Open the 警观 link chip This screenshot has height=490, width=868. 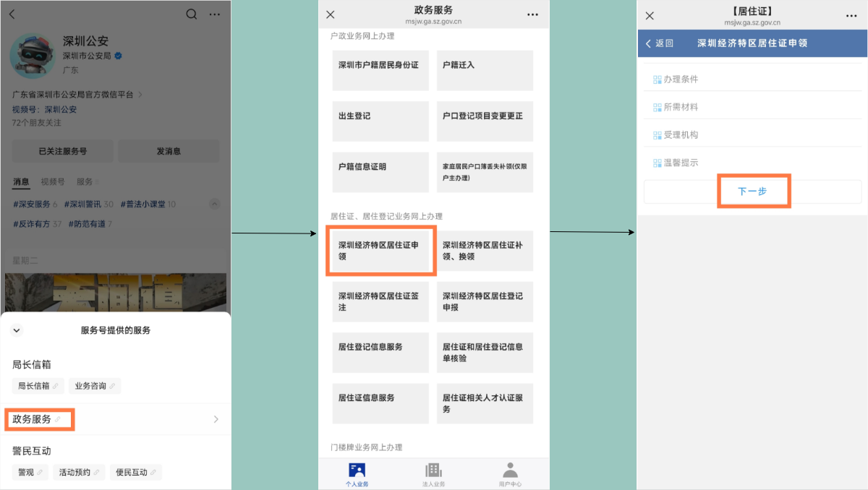click(x=30, y=472)
